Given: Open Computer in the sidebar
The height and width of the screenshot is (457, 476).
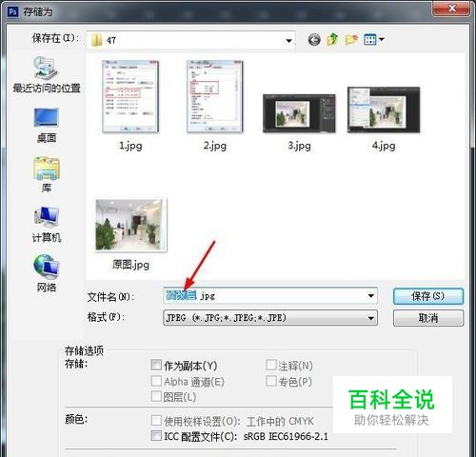Looking at the screenshot, I should point(47,225).
